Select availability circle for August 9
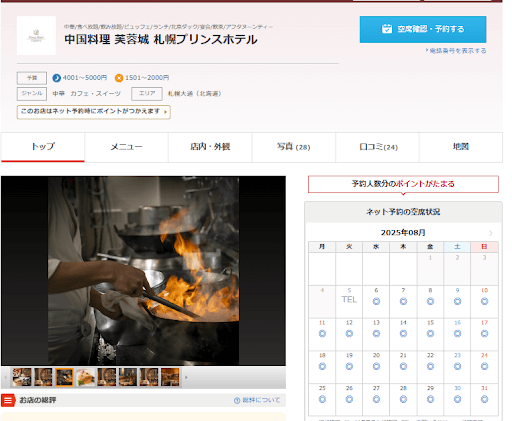 (457, 301)
